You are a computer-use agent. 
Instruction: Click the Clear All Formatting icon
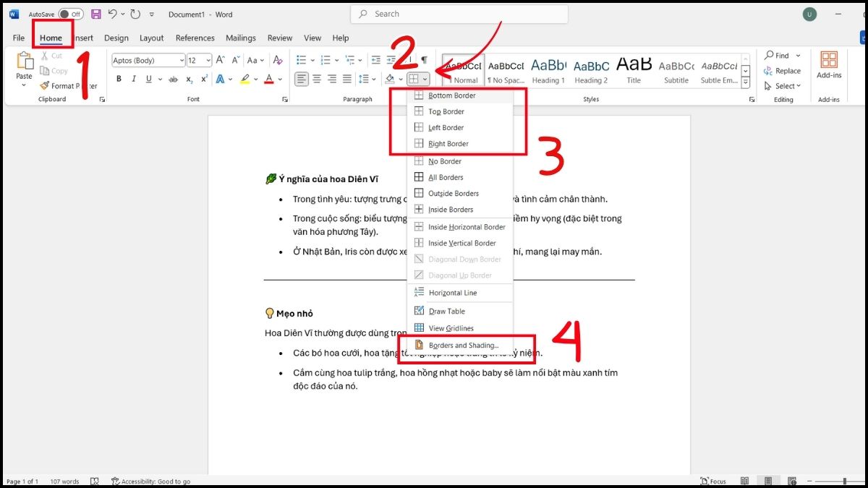(277, 61)
